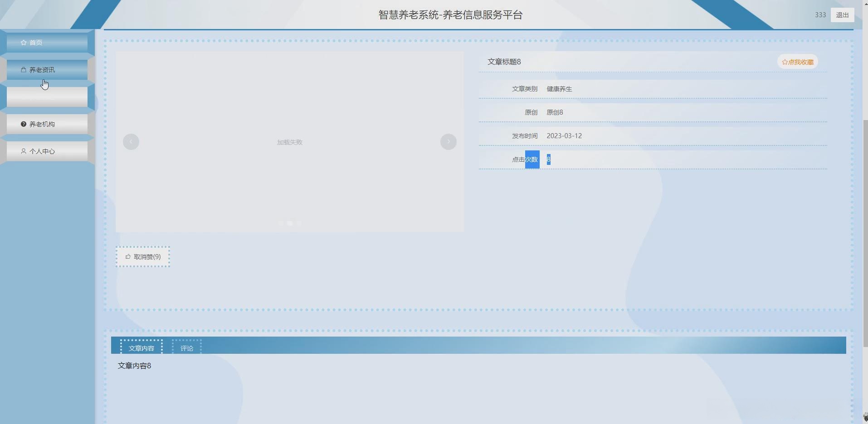Viewport: 868px width, 424px height.
Task: Click the thumbs-up icon on 取消赞(9)
Action: [x=128, y=256]
